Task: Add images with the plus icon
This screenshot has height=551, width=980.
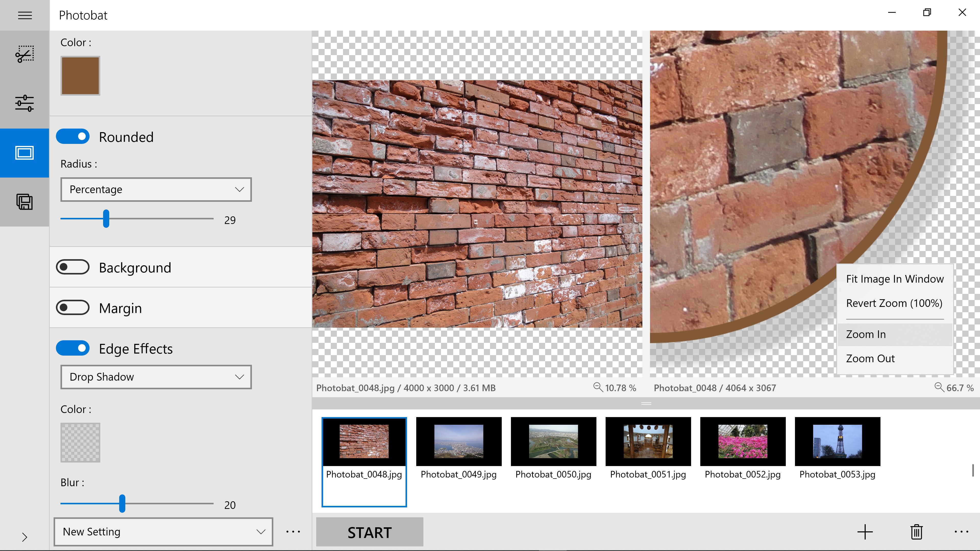Action: (865, 532)
